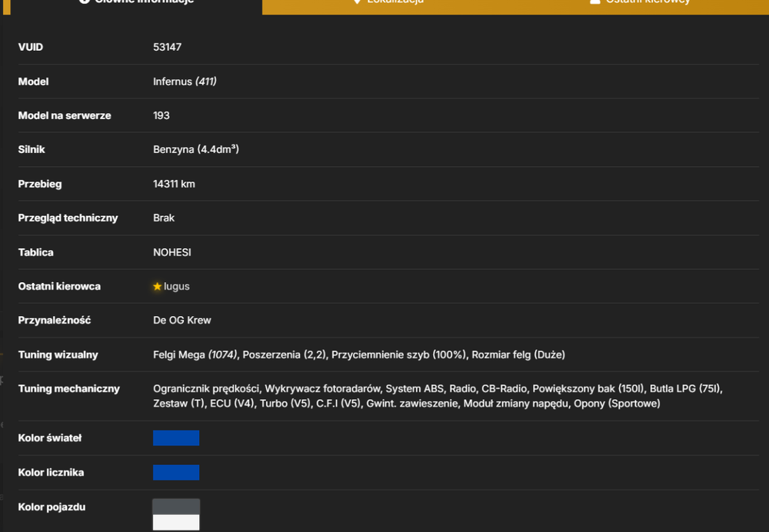Click the Kolor świateł blue swatch
The image size is (769, 532).
pyautogui.click(x=176, y=438)
